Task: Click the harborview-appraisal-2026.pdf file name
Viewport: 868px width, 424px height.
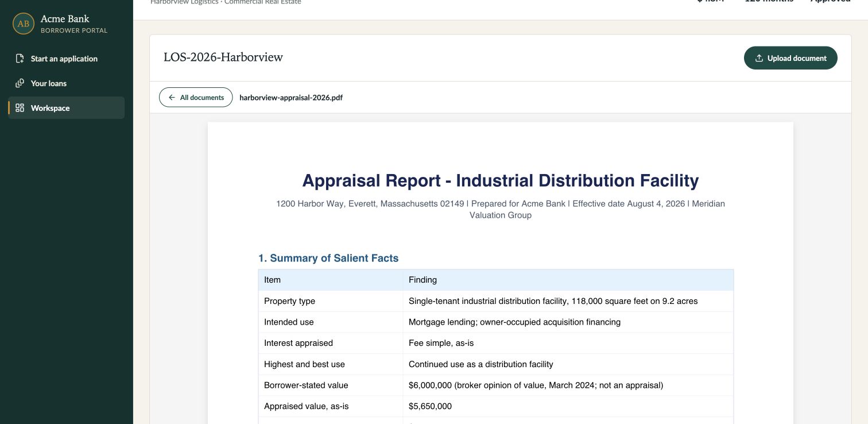Action: point(291,98)
